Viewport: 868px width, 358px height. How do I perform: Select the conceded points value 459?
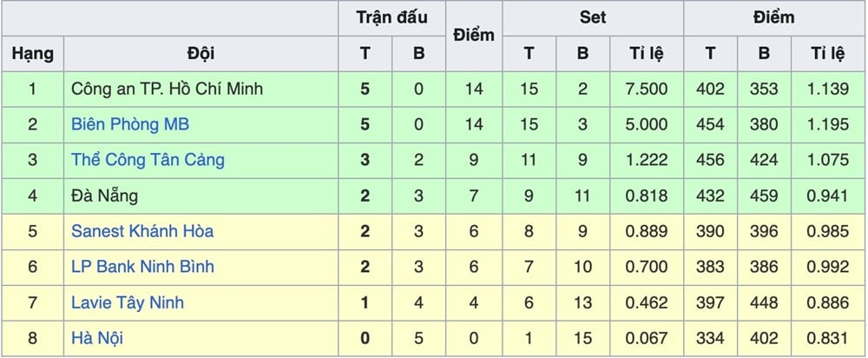tap(764, 196)
